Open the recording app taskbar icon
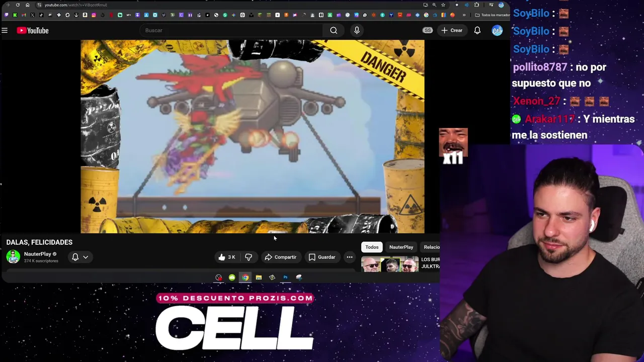The height and width of the screenshot is (362, 644). tap(218, 278)
